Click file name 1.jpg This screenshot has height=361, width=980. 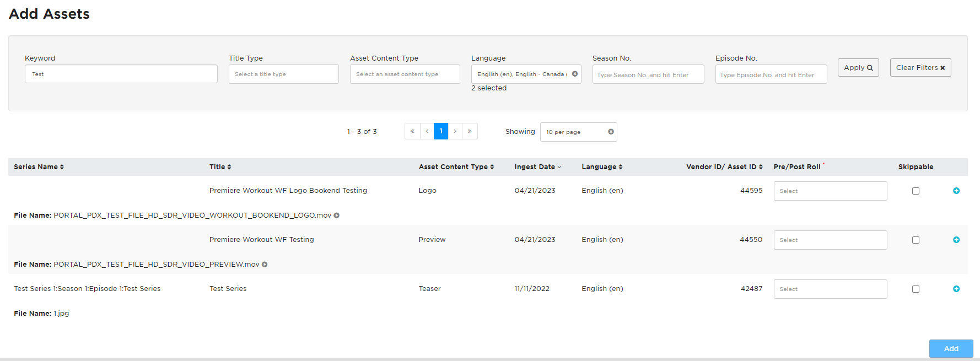pos(61,314)
